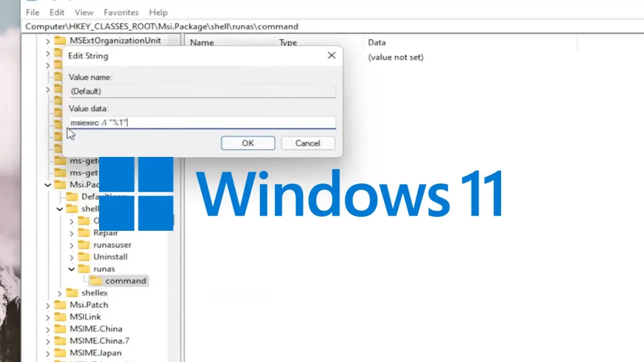Open the Favorites menu
This screenshot has width=644, height=362.
click(121, 12)
